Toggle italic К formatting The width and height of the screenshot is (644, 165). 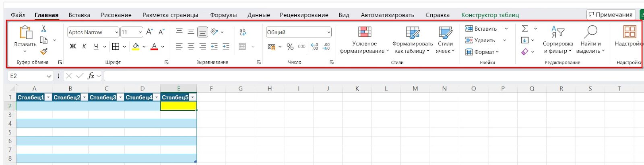[x=84, y=47]
